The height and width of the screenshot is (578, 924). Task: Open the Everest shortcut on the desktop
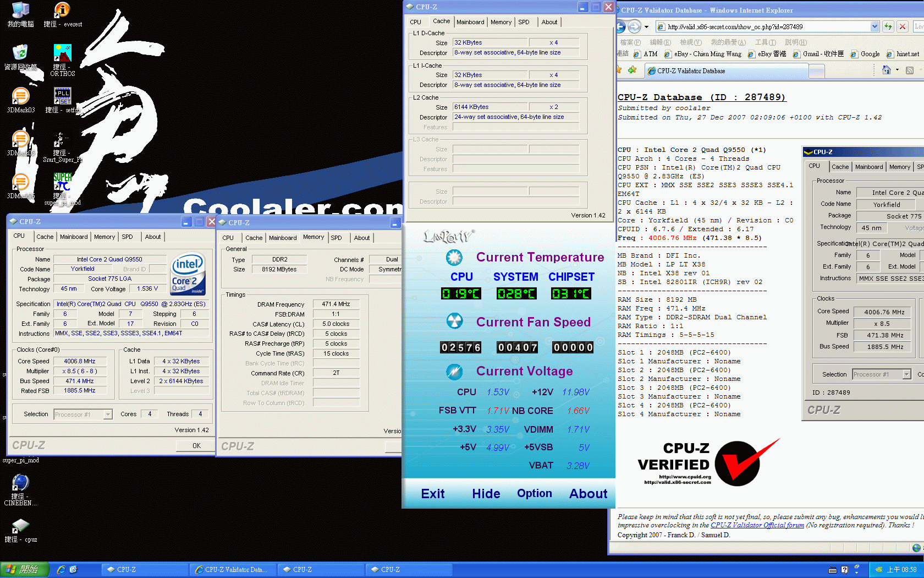point(62,9)
